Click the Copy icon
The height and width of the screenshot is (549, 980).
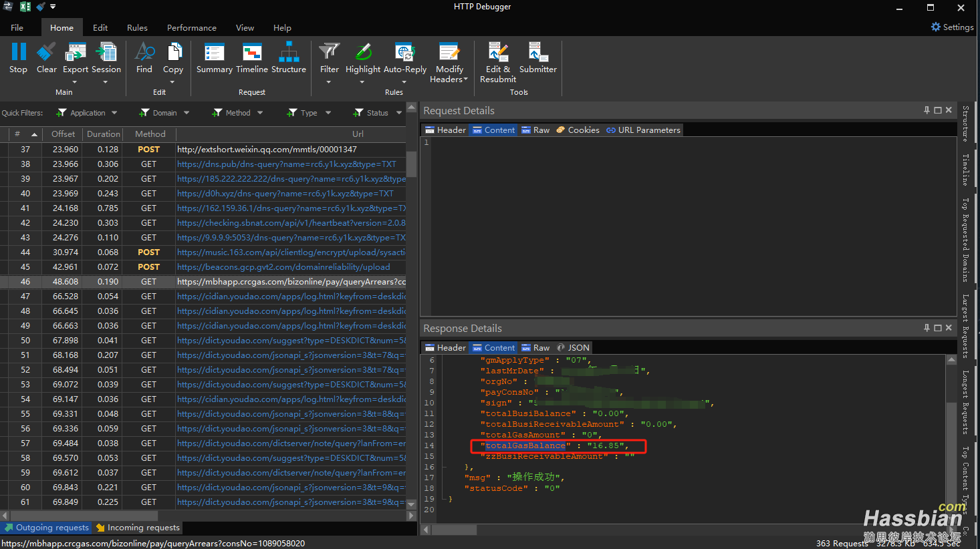(x=174, y=51)
